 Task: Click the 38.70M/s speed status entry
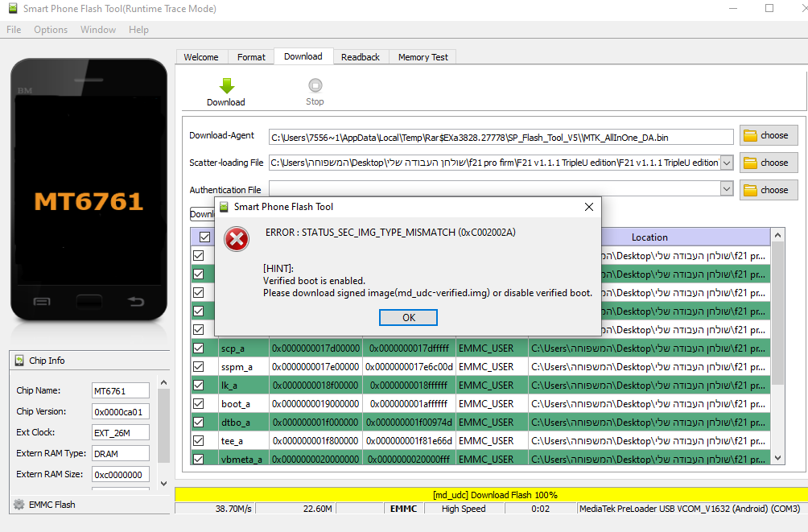click(215, 509)
